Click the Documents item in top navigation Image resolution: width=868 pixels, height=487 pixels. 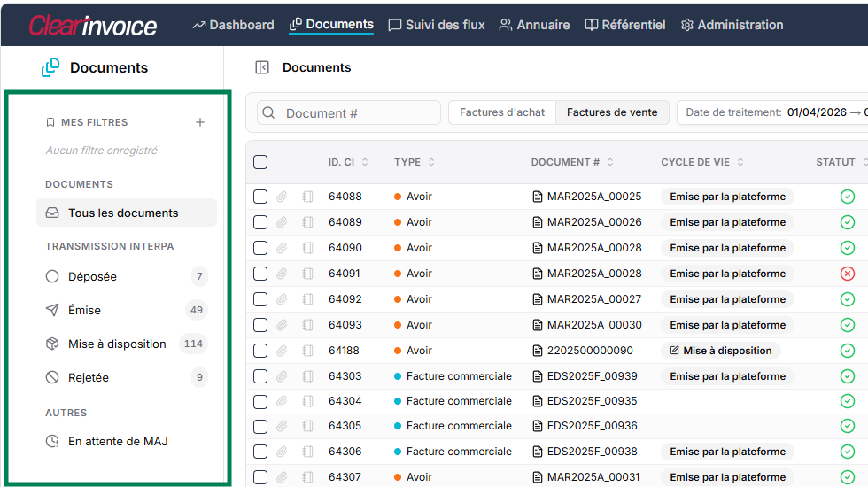coord(331,25)
